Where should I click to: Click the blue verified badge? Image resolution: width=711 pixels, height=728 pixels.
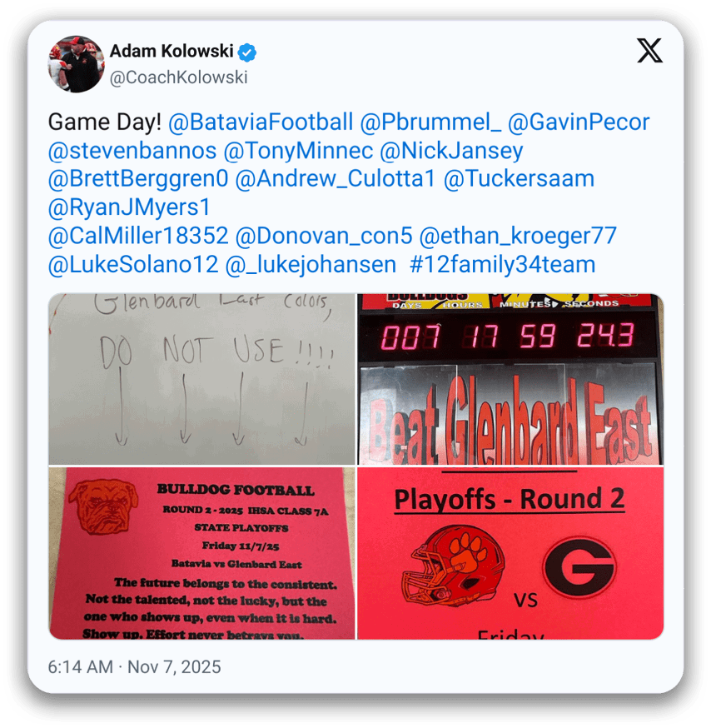click(247, 52)
